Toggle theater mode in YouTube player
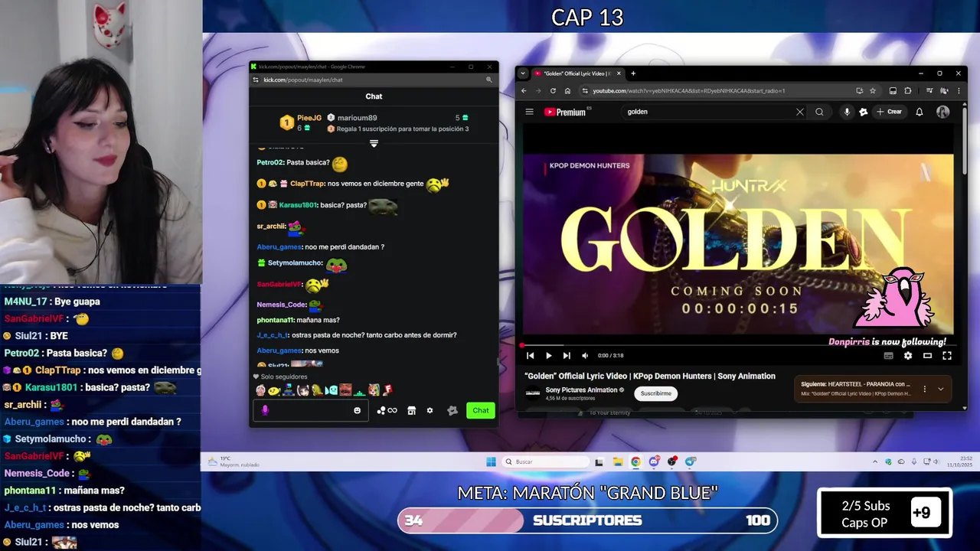Image resolution: width=980 pixels, height=551 pixels. point(927,355)
